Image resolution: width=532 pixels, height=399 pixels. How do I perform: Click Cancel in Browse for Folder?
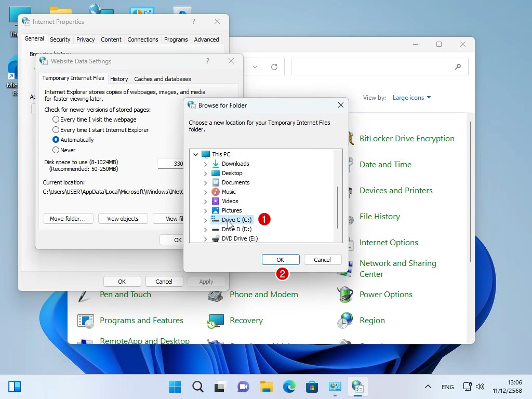322,260
